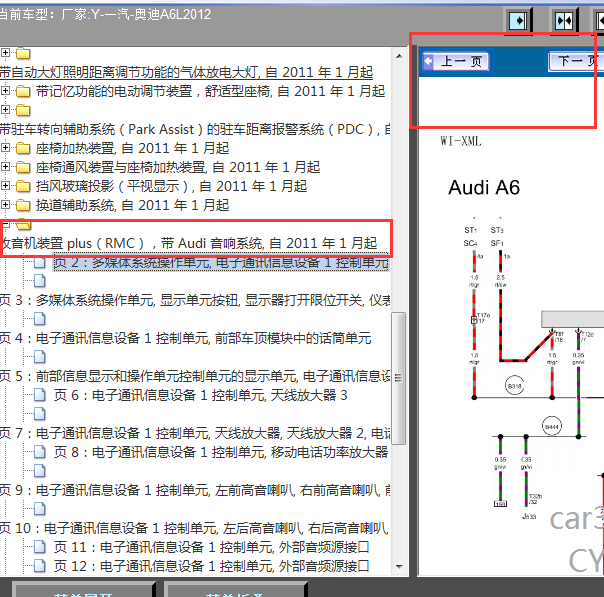Click the tree vertical scrollbar thumb
This screenshot has height=597, width=604.
coord(399,378)
